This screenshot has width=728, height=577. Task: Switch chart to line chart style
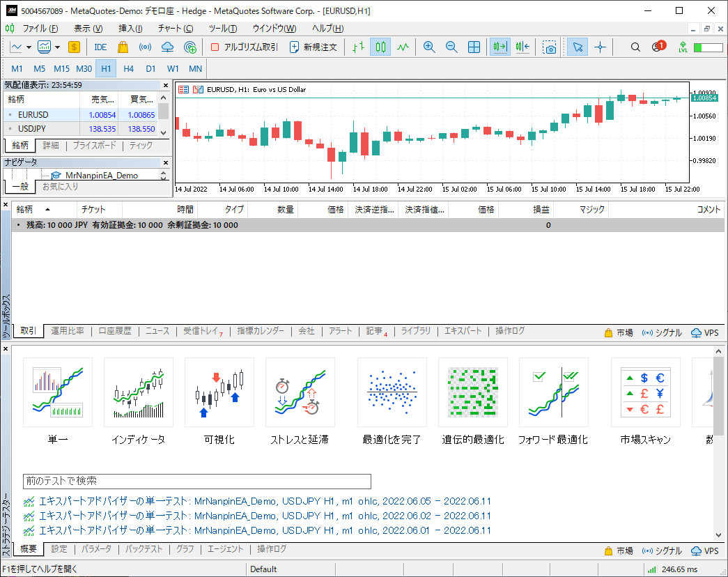(x=403, y=47)
